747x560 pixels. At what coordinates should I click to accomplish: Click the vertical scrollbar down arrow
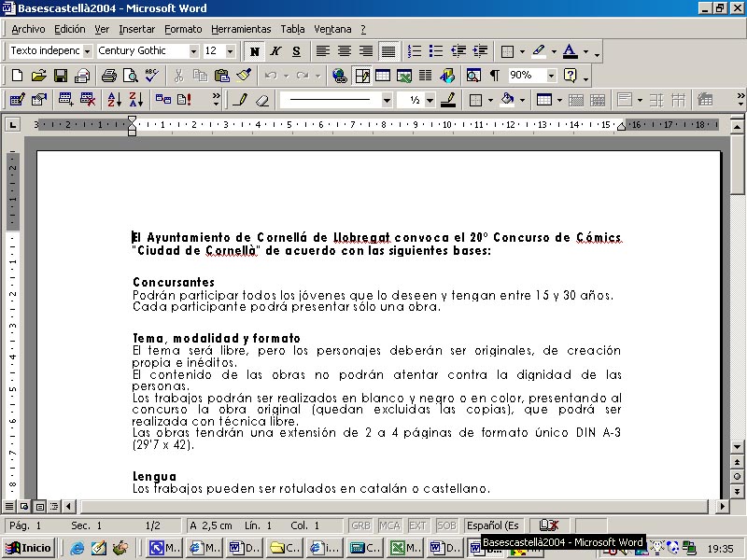pyautogui.click(x=737, y=447)
